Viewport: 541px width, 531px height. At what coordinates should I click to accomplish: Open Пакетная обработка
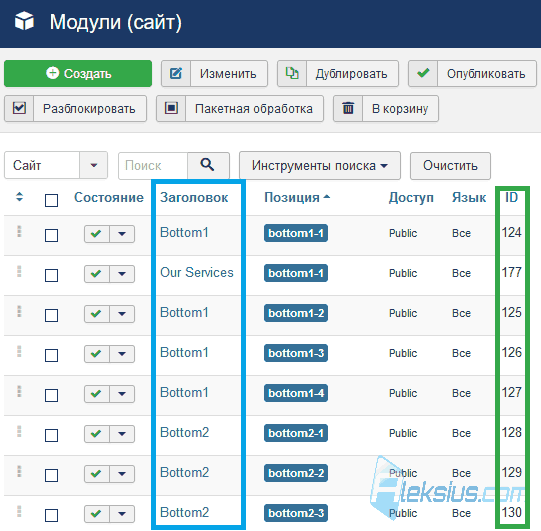[240, 109]
